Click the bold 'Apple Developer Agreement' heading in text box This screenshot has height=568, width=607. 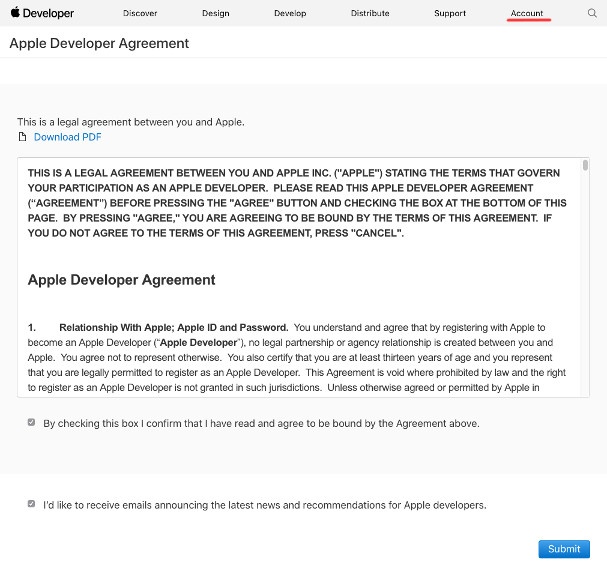122,280
